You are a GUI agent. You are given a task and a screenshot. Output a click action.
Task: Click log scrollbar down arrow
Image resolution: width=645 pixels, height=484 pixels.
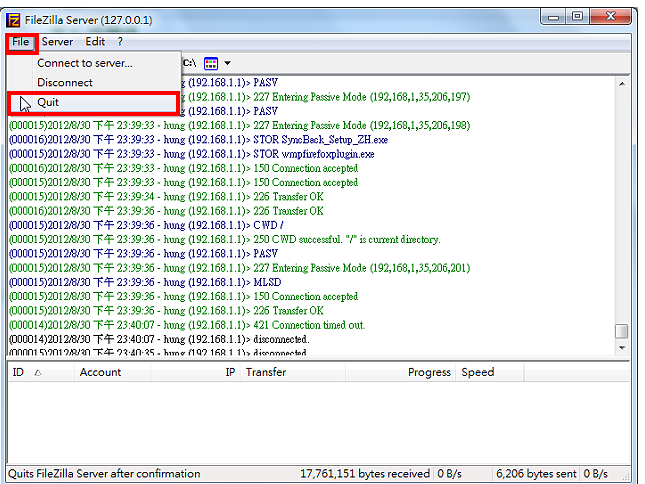click(x=622, y=348)
